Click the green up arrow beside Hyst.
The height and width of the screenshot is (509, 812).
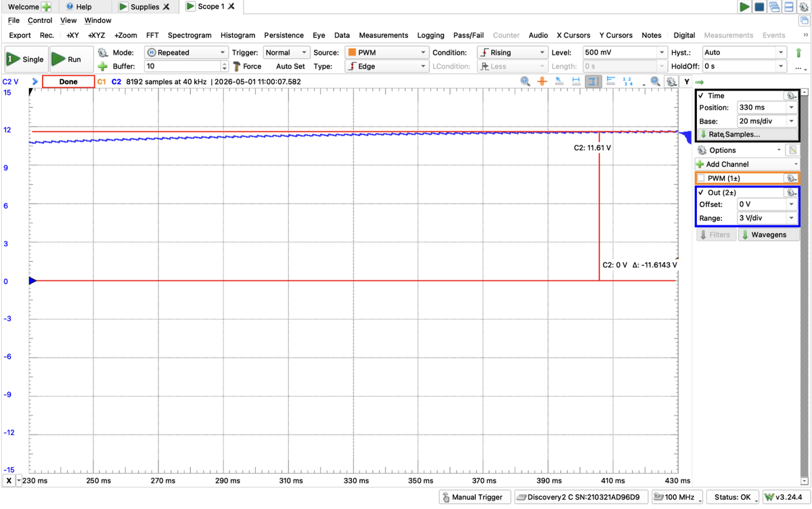point(798,52)
